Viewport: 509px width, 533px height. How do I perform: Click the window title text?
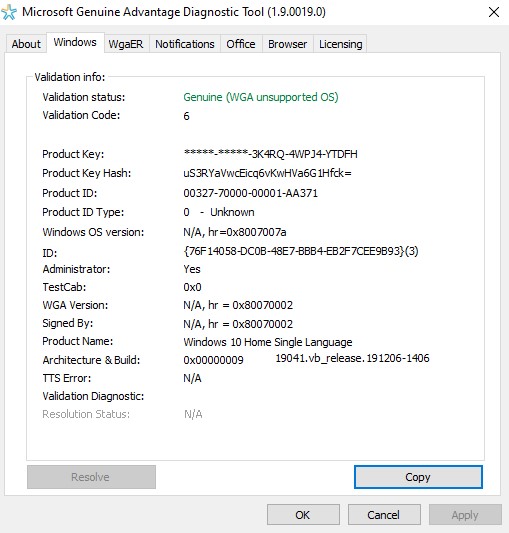pos(174,12)
